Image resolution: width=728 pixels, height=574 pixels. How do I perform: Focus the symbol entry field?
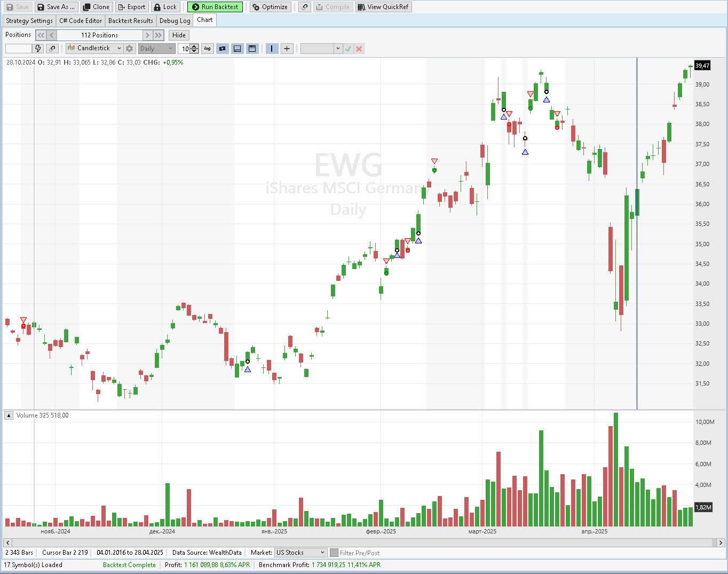coord(19,49)
